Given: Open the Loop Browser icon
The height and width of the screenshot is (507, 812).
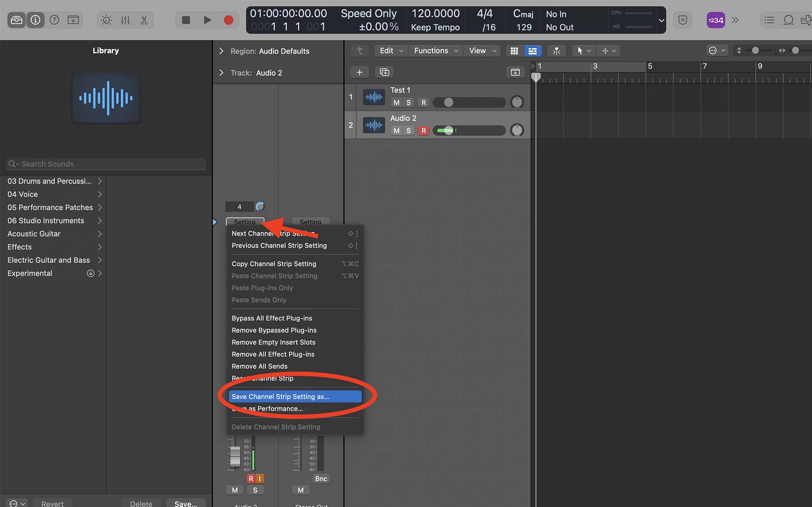Looking at the screenshot, I should click(789, 20).
